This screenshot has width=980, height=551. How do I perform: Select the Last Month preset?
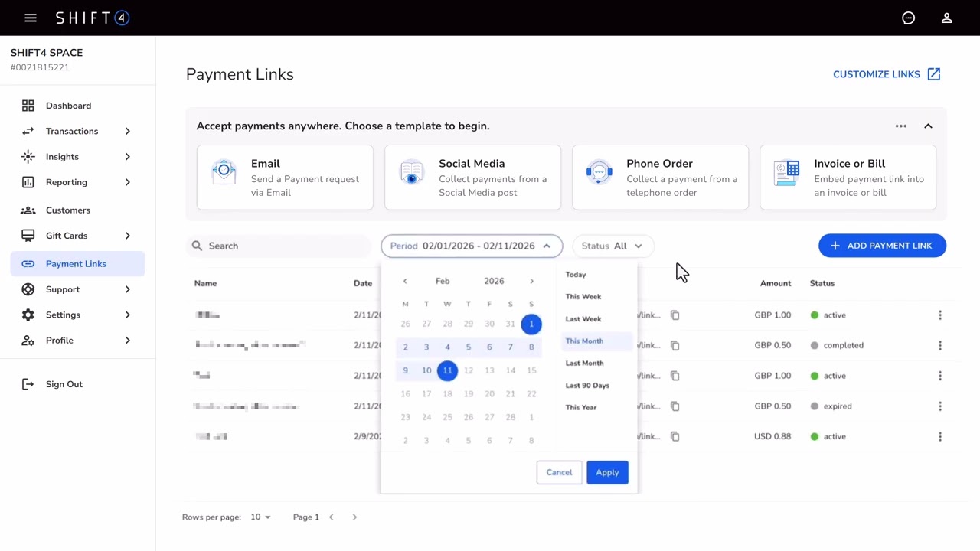click(x=584, y=364)
